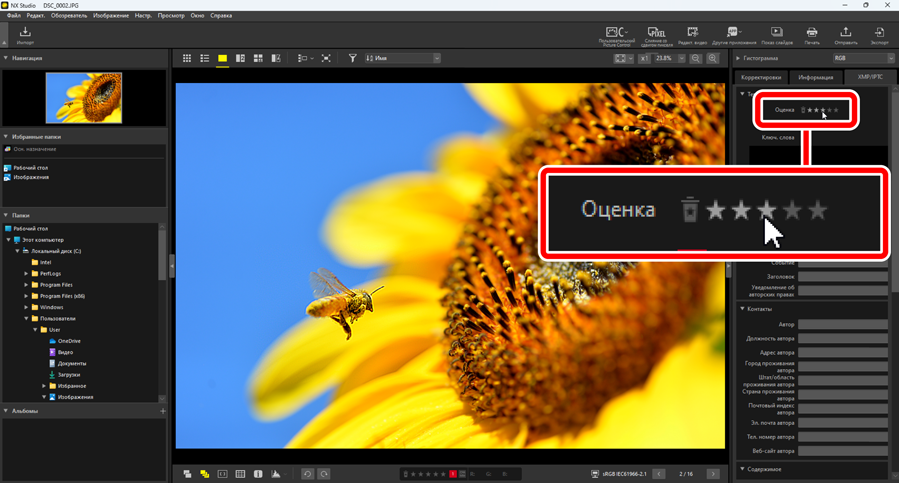
Task: Switch to thumbnail grid view
Action: [x=187, y=59]
